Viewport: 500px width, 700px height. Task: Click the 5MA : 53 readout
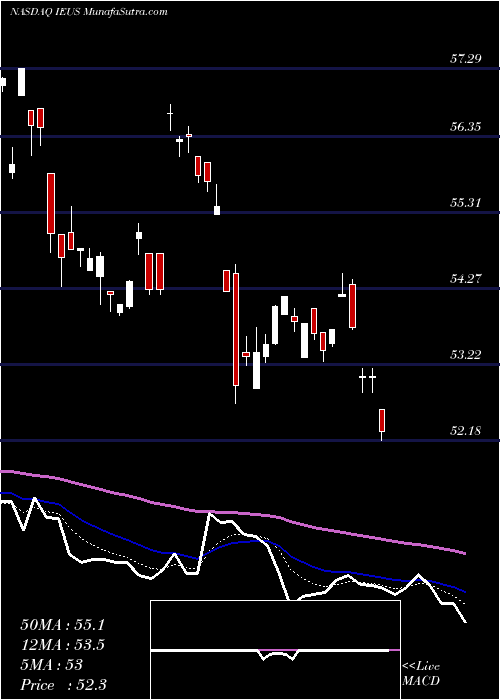coord(52,665)
